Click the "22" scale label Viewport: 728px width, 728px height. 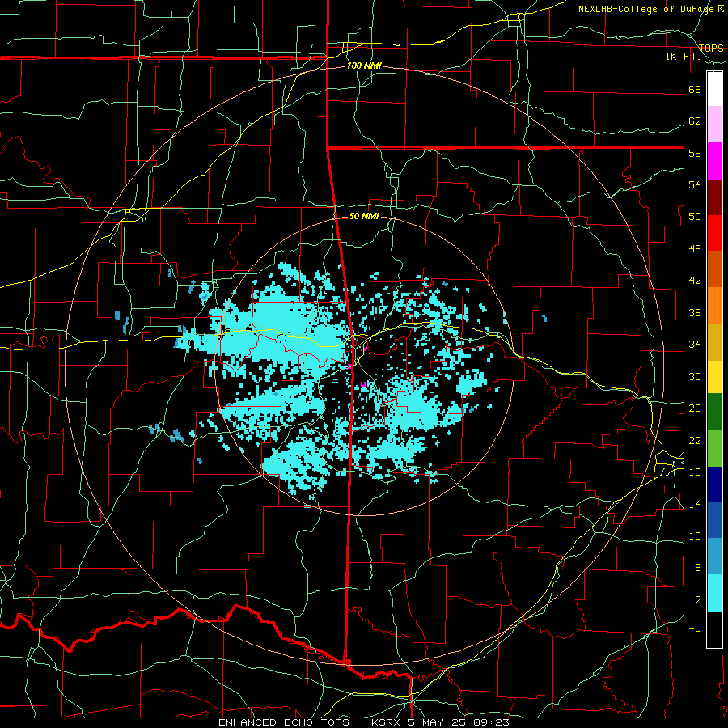695,440
